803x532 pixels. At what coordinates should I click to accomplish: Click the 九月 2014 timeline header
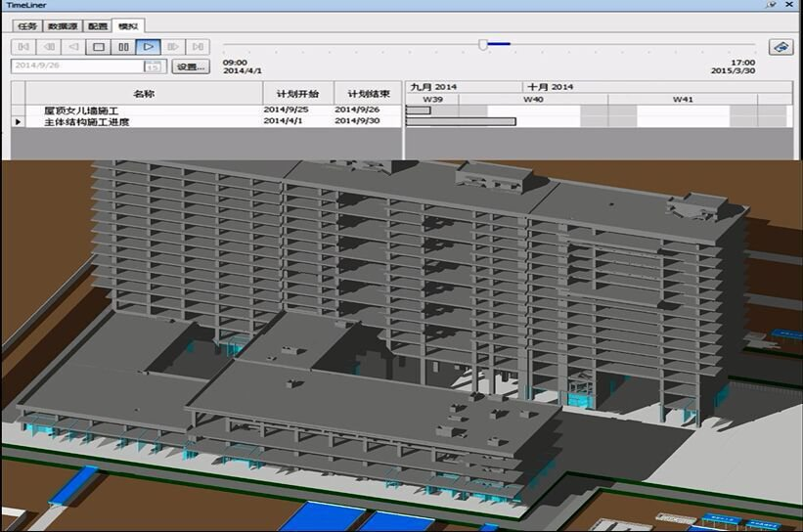tap(464, 87)
